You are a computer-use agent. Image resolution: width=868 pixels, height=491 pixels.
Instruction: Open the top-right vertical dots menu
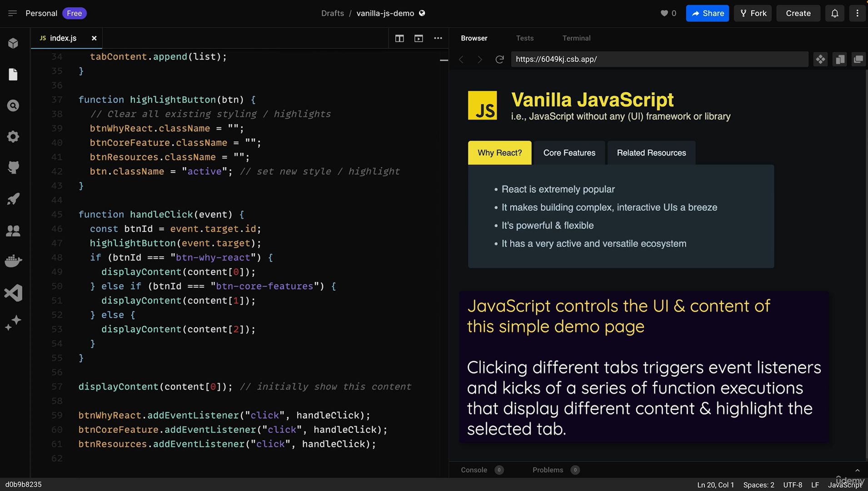pyautogui.click(x=857, y=13)
